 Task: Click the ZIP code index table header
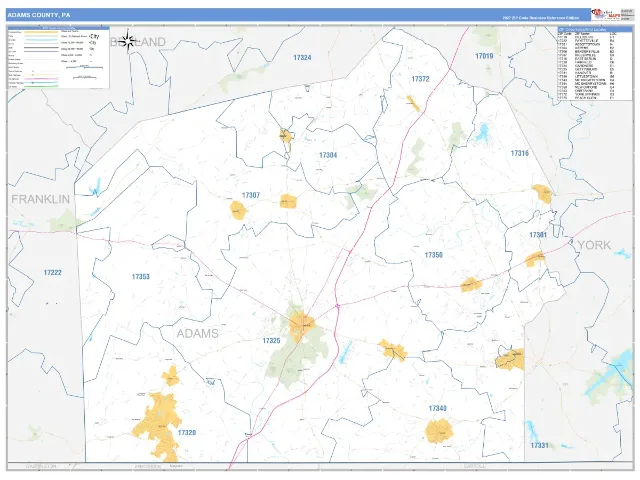(595, 29)
